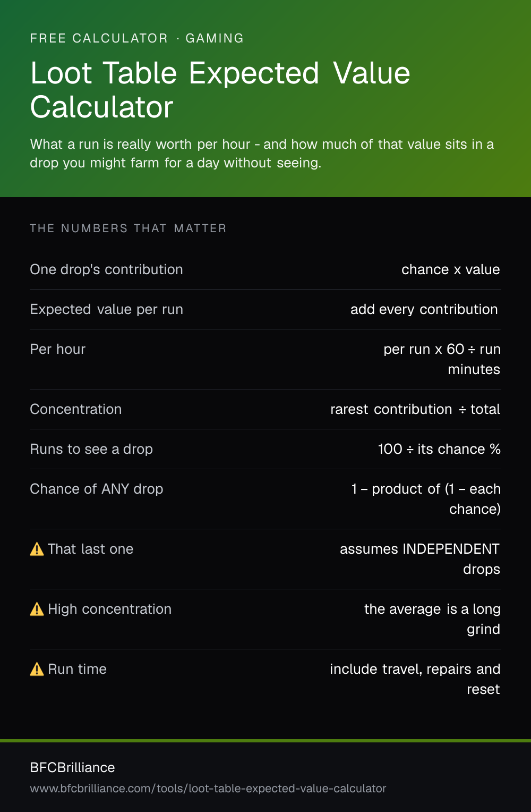Click the warning icon beside High concentration
Image resolution: width=531 pixels, height=812 pixels.
click(x=37, y=609)
